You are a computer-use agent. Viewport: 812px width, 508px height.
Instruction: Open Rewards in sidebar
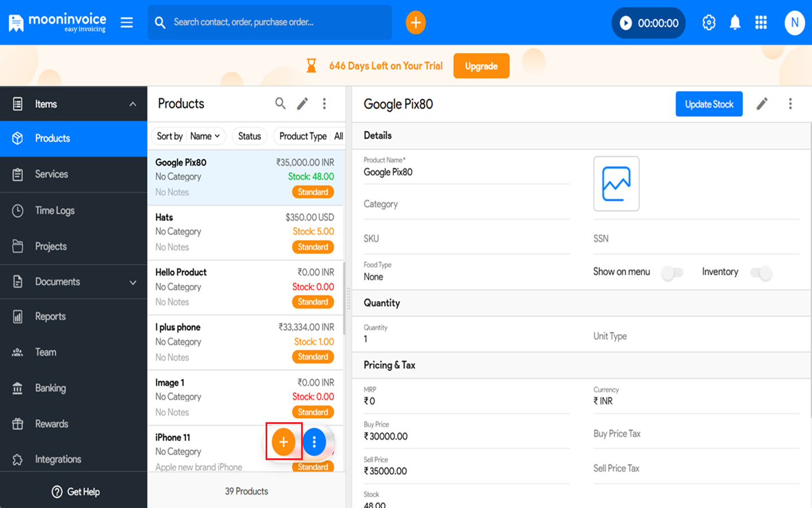(73, 424)
